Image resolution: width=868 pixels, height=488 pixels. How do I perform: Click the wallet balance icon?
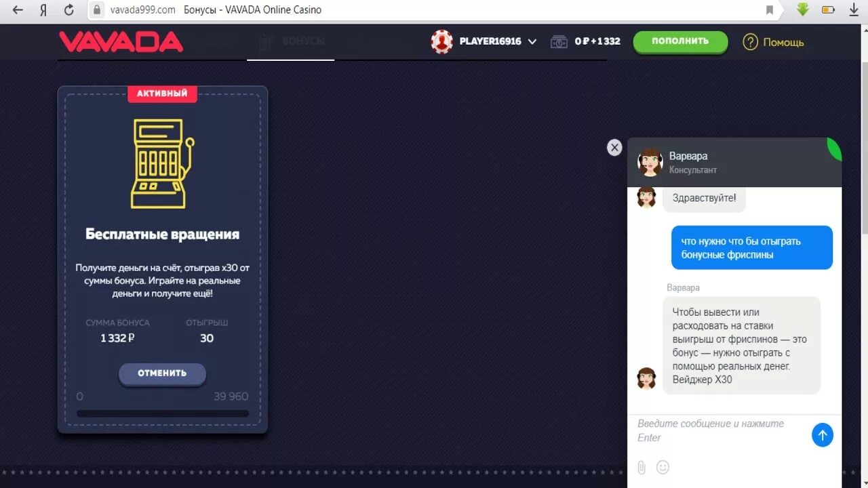point(559,41)
